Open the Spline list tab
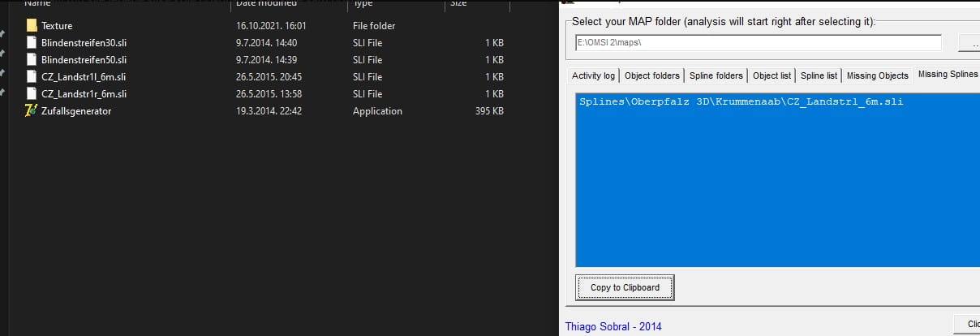Image resolution: width=980 pixels, height=336 pixels. (x=819, y=75)
